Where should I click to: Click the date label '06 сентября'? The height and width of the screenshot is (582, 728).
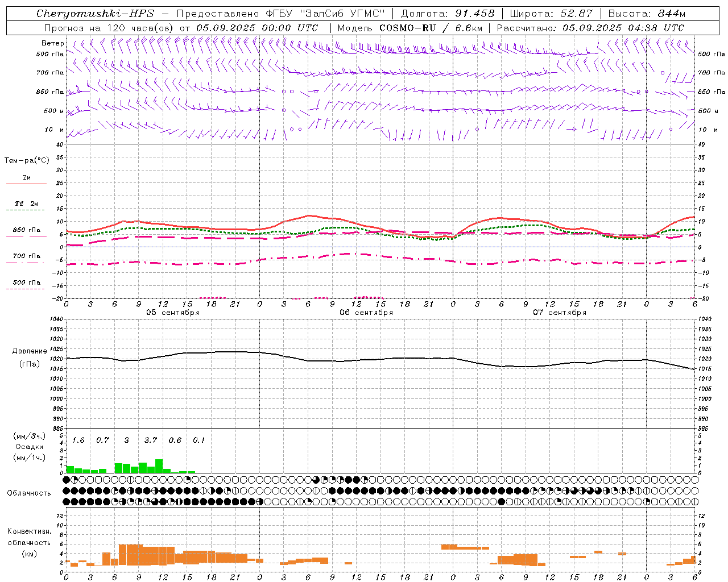366,313
